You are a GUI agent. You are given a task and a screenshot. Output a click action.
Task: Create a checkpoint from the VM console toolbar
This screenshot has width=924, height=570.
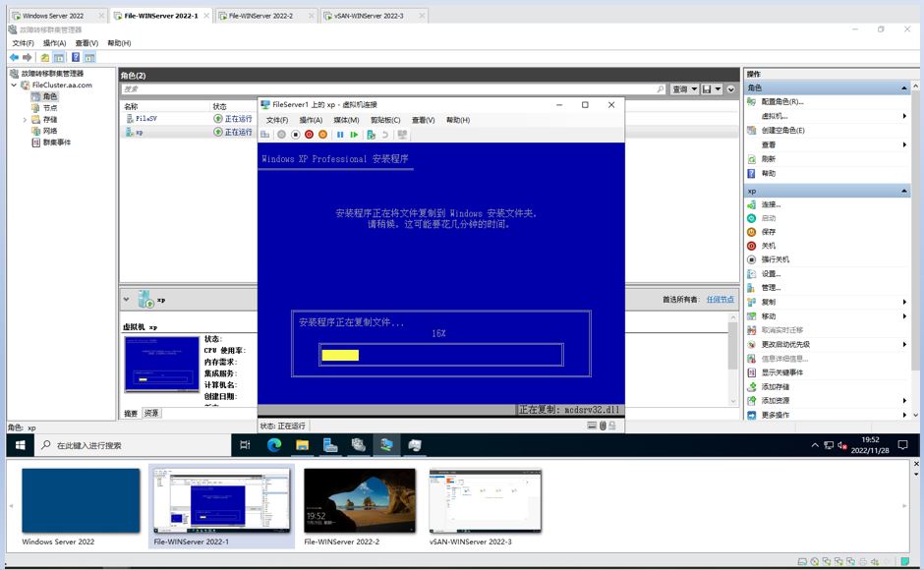[371, 135]
